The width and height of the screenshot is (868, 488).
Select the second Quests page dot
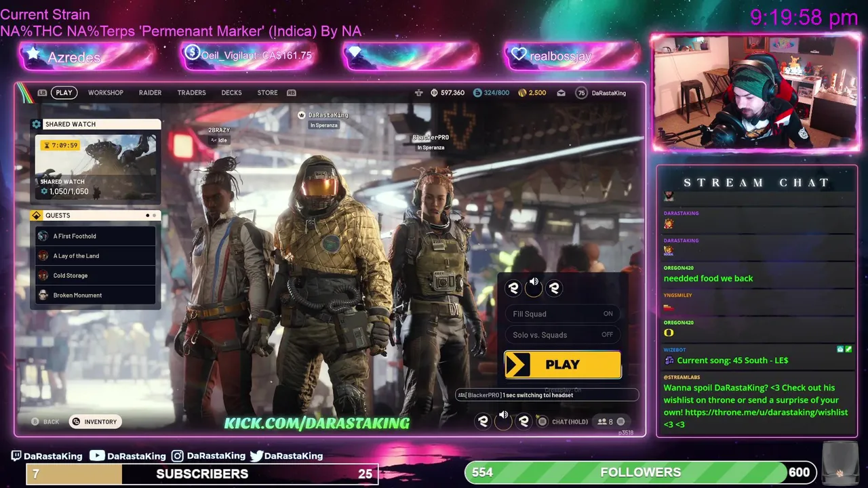(155, 216)
